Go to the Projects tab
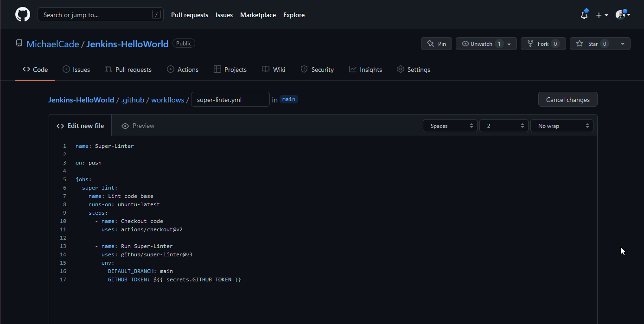This screenshot has height=324, width=644. (230, 70)
